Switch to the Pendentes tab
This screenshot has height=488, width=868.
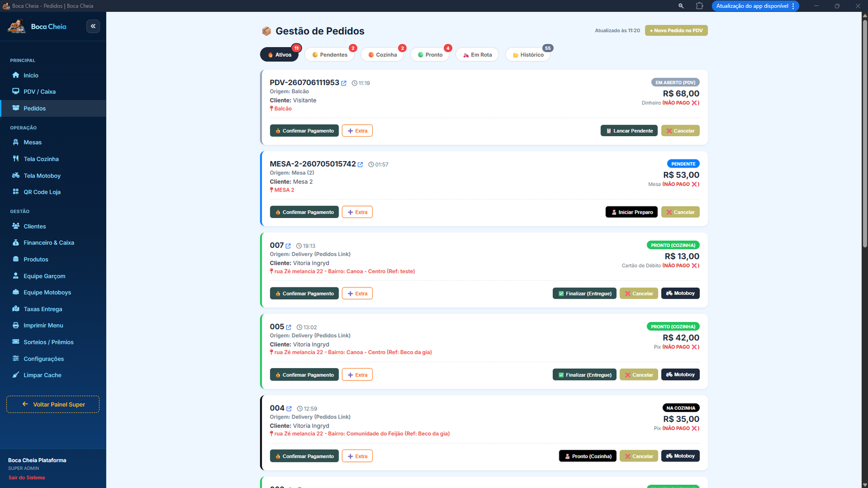(x=330, y=55)
